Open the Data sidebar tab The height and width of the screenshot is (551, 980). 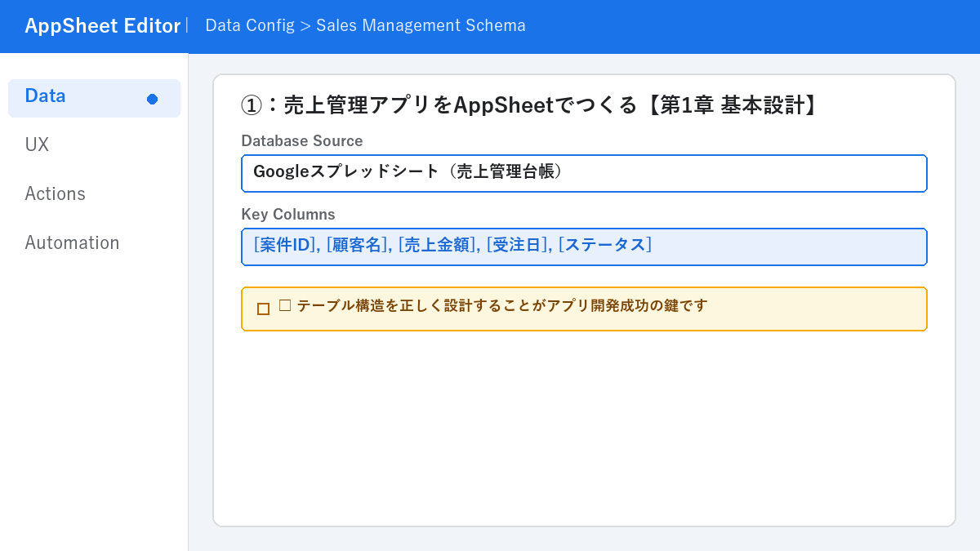tap(94, 98)
